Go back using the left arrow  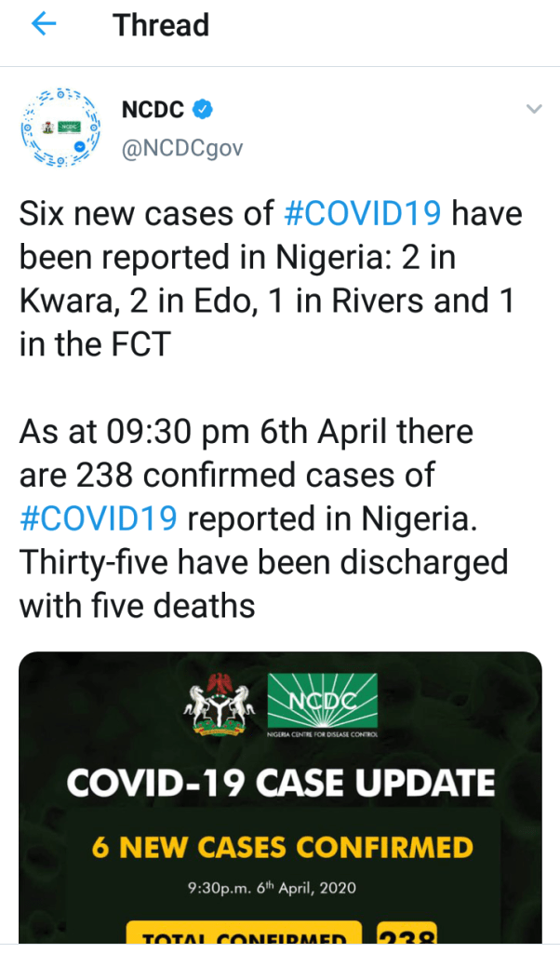coord(46,25)
